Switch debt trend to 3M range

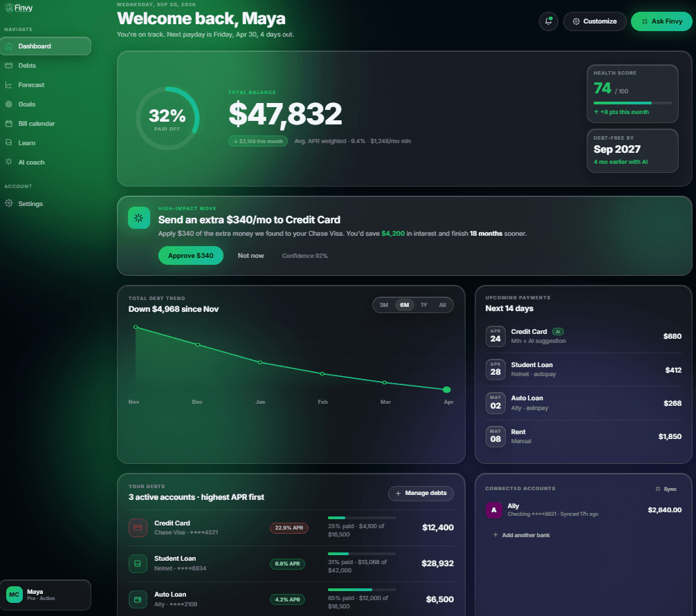(x=383, y=305)
